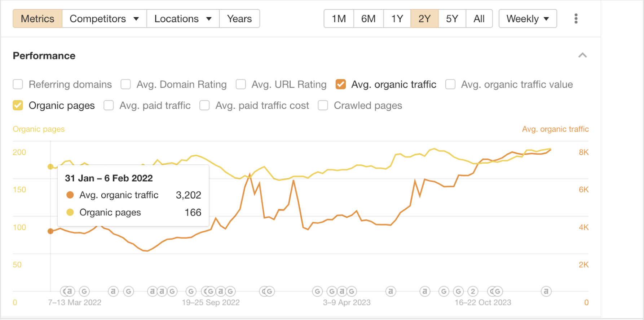Click the tooltip value '3,202'
644x320 pixels.
tap(188, 195)
